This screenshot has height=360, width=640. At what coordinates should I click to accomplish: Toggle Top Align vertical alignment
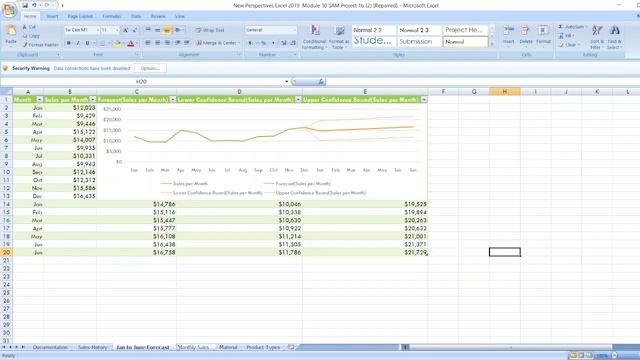[148, 30]
